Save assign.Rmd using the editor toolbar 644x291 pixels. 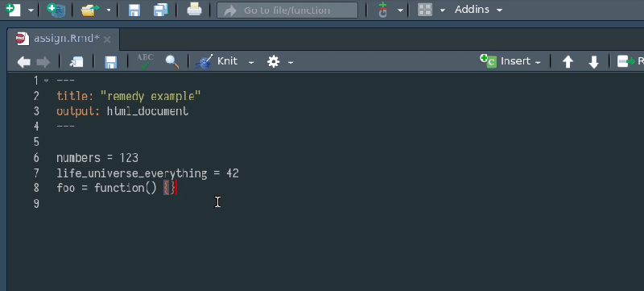[111, 62]
